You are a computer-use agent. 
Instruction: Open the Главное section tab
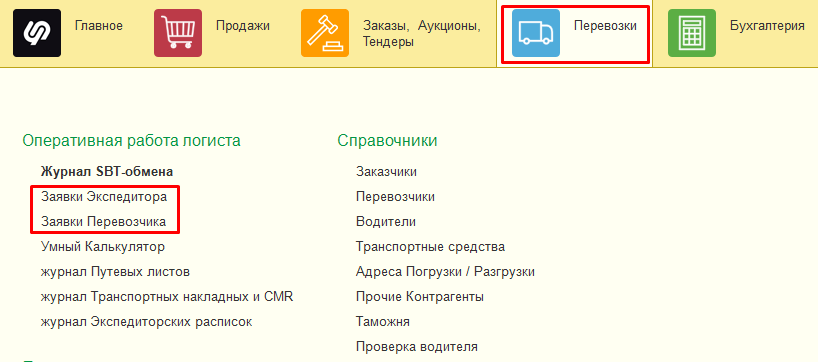[99, 26]
